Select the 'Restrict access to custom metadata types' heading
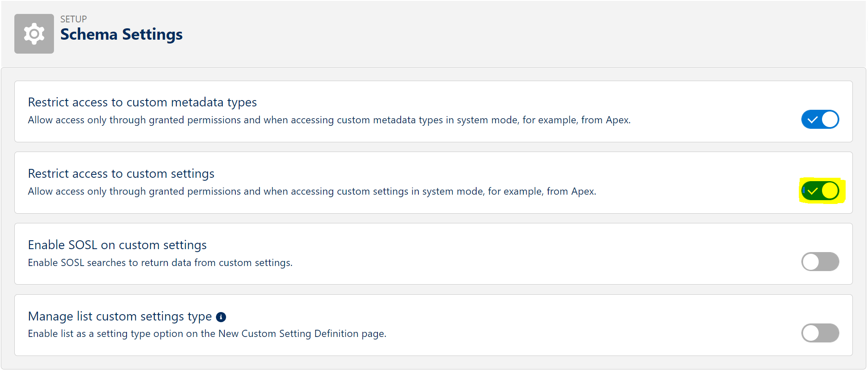 (142, 102)
